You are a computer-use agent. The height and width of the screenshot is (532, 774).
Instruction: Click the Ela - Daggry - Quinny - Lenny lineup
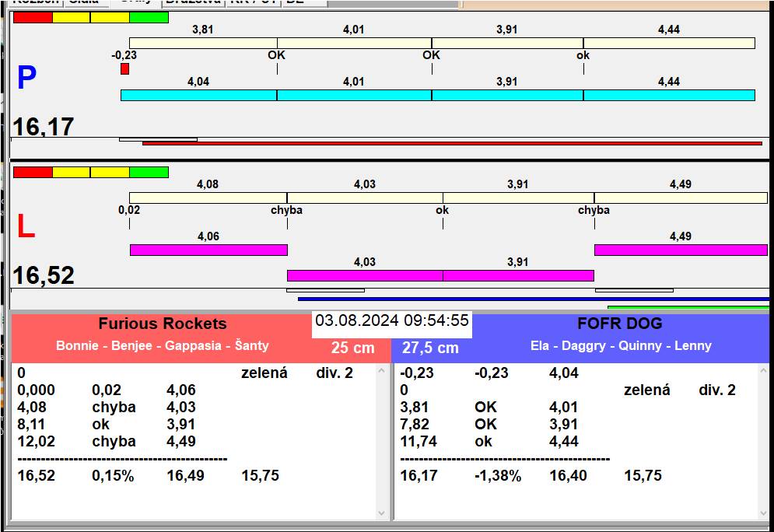[x=621, y=345]
